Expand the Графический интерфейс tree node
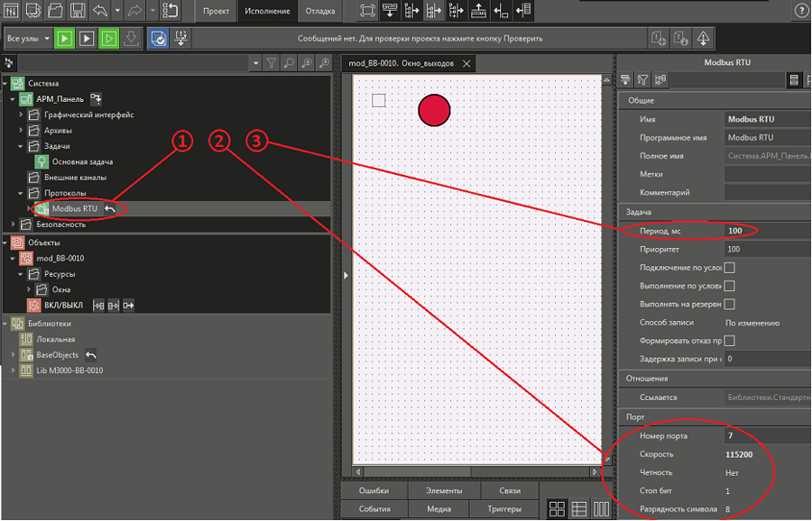This screenshot has width=812, height=521. click(22, 115)
